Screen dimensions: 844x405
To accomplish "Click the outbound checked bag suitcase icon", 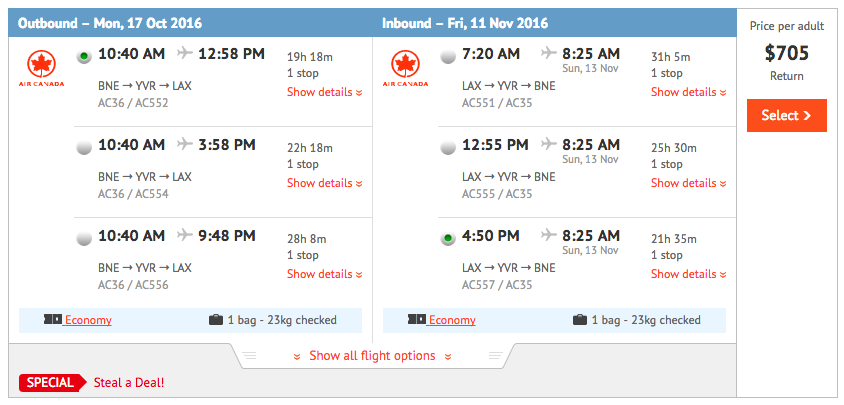I will (x=216, y=320).
